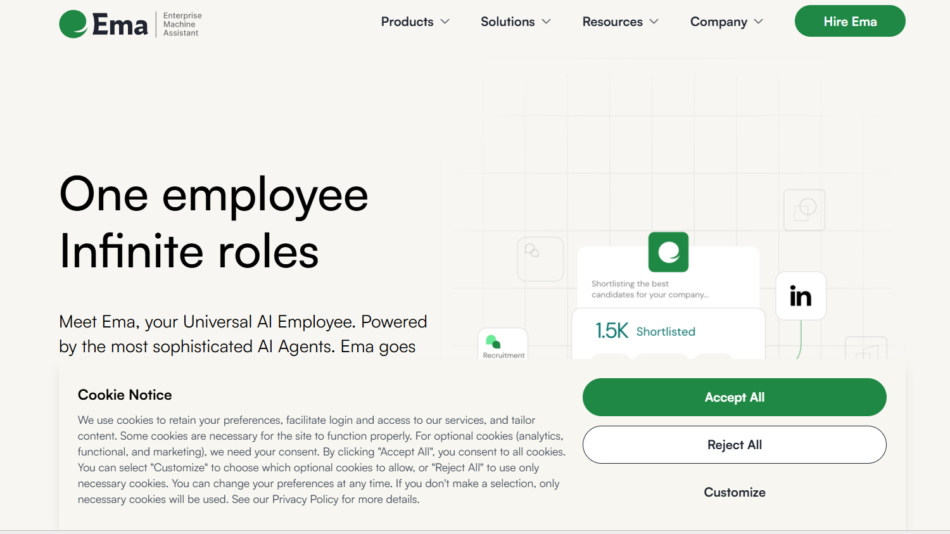Open the Solutions menu
Image resolution: width=950 pixels, height=534 pixels.
tap(515, 22)
